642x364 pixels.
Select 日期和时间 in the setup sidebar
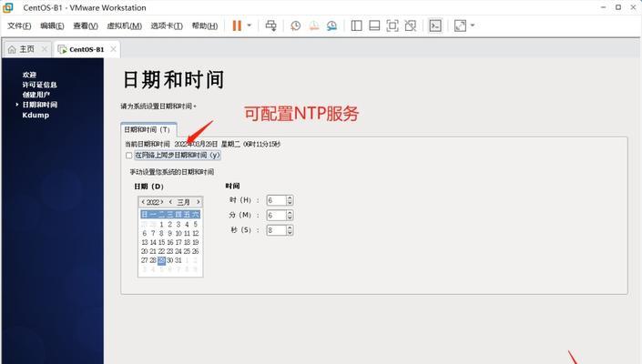coord(40,105)
